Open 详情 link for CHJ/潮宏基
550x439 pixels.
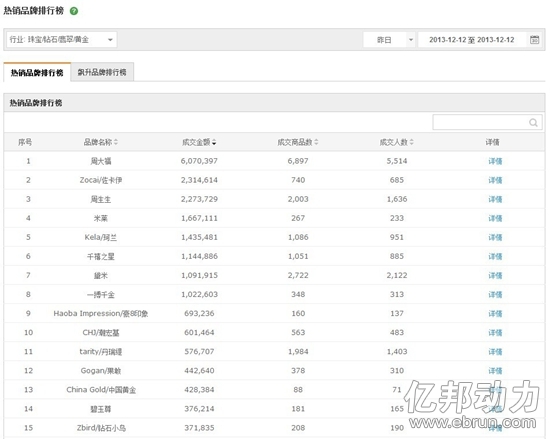point(495,333)
